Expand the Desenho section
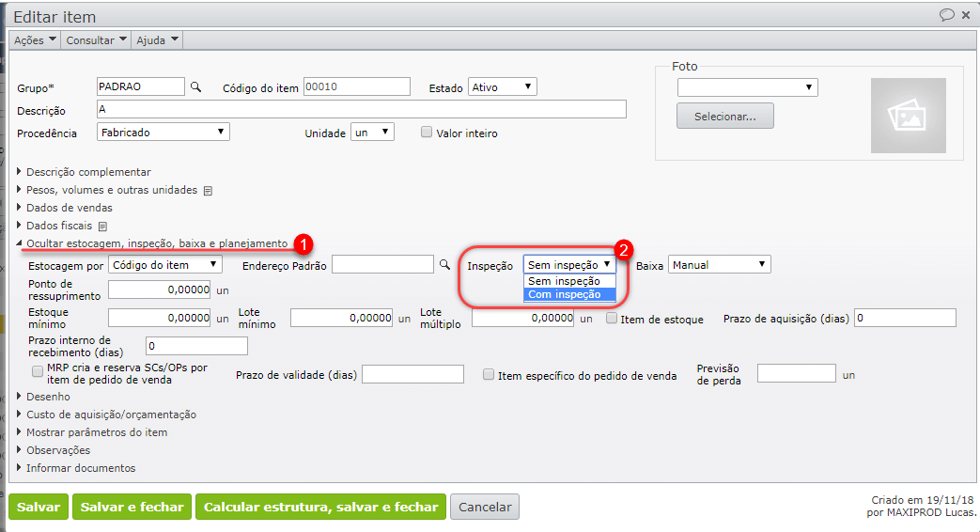Image resolution: width=980 pixels, height=532 pixels. (48, 397)
